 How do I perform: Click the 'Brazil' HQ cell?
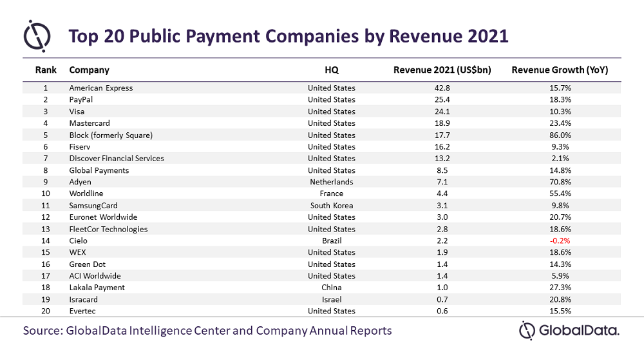click(x=332, y=241)
